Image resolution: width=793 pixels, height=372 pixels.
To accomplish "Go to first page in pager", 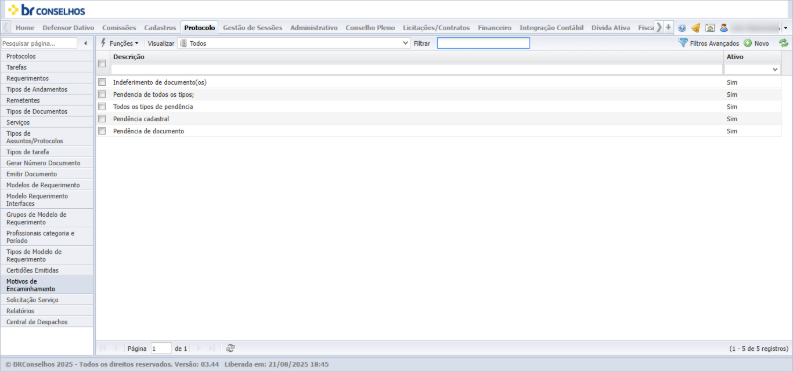I will tap(104, 348).
